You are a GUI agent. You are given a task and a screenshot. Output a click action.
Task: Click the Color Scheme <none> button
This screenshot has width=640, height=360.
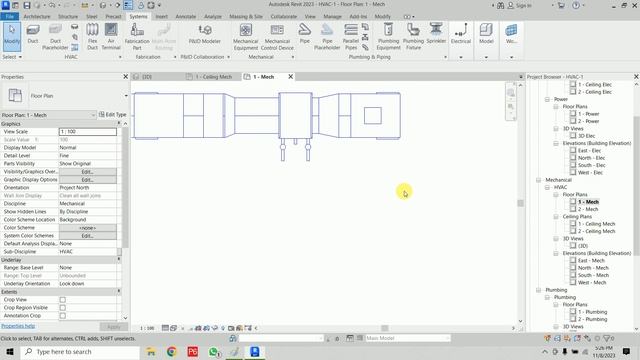pos(87,228)
